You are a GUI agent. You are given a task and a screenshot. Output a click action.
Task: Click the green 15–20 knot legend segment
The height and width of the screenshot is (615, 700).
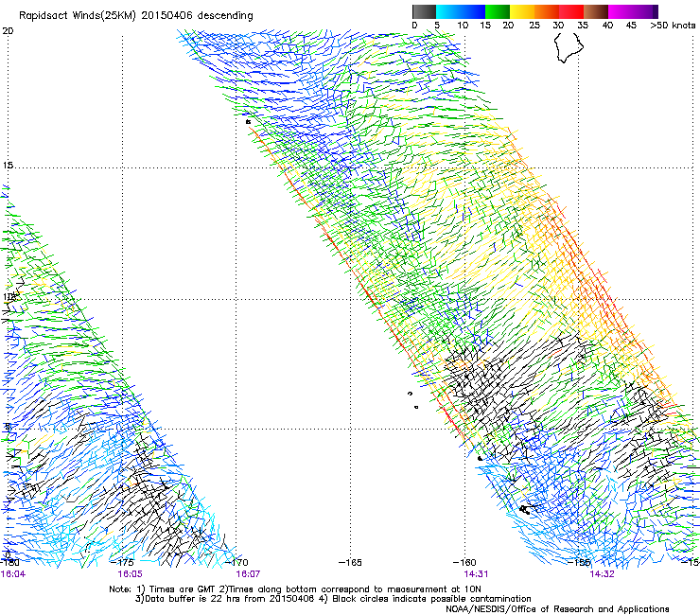tap(498, 11)
